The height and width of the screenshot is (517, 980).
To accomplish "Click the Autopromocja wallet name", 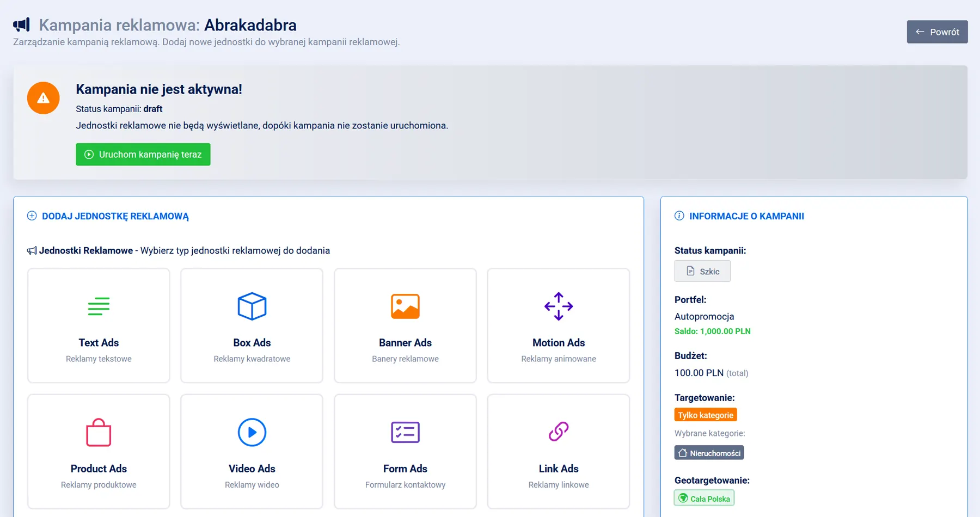I will [x=704, y=316].
